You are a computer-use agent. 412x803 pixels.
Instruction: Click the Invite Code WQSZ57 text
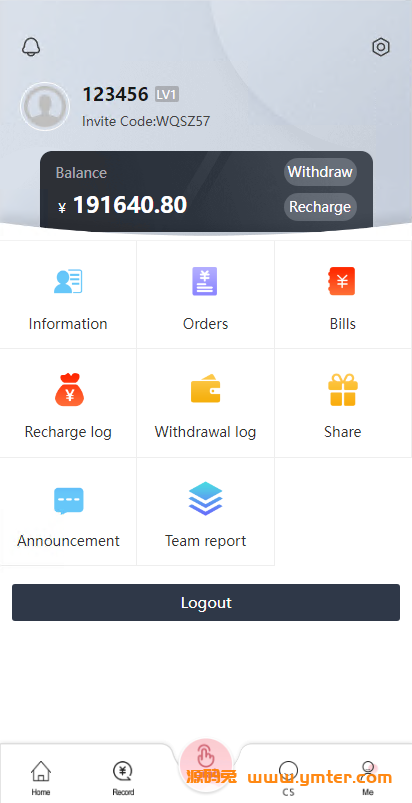click(146, 121)
